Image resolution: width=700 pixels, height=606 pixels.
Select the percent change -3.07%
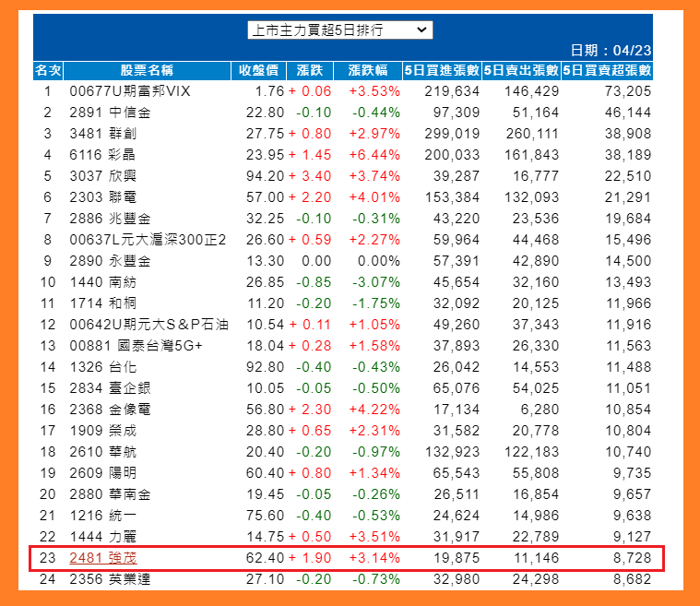point(376,282)
